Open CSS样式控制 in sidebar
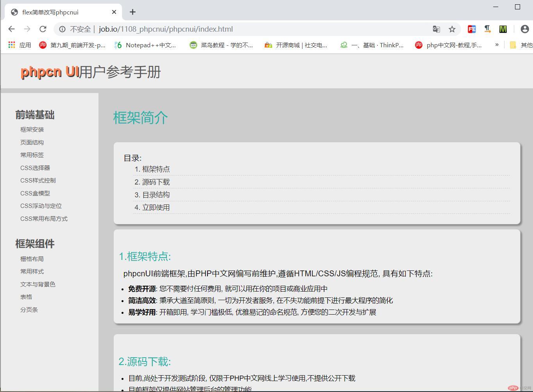Viewport: 533px width, 392px height. click(38, 180)
